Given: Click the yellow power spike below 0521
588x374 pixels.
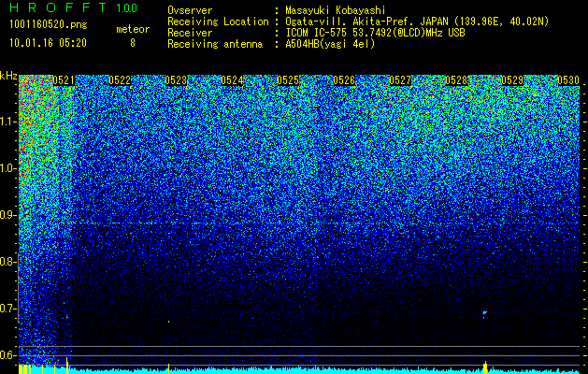Looking at the screenshot, I should pos(67,366).
